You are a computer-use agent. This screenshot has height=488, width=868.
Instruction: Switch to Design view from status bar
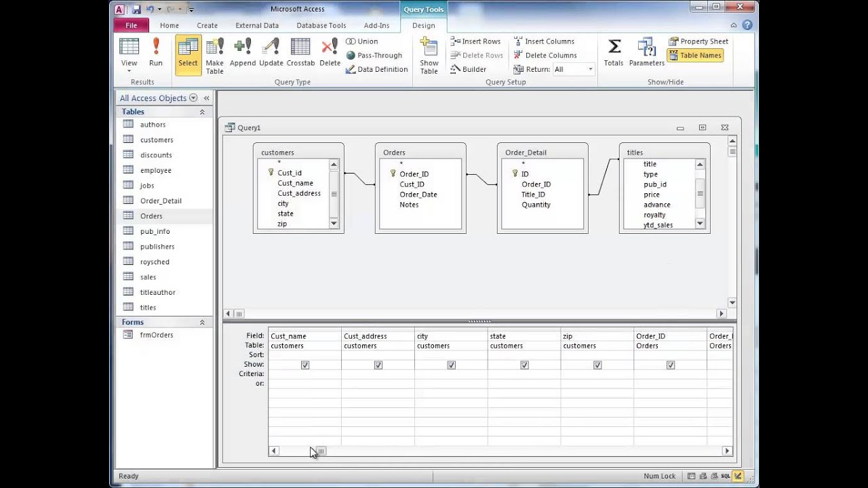[x=737, y=476]
